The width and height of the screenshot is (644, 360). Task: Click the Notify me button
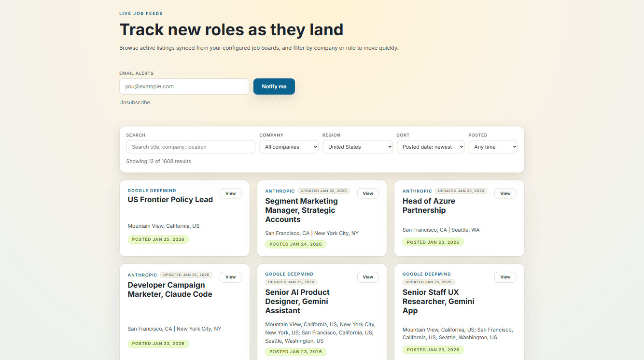(x=274, y=86)
